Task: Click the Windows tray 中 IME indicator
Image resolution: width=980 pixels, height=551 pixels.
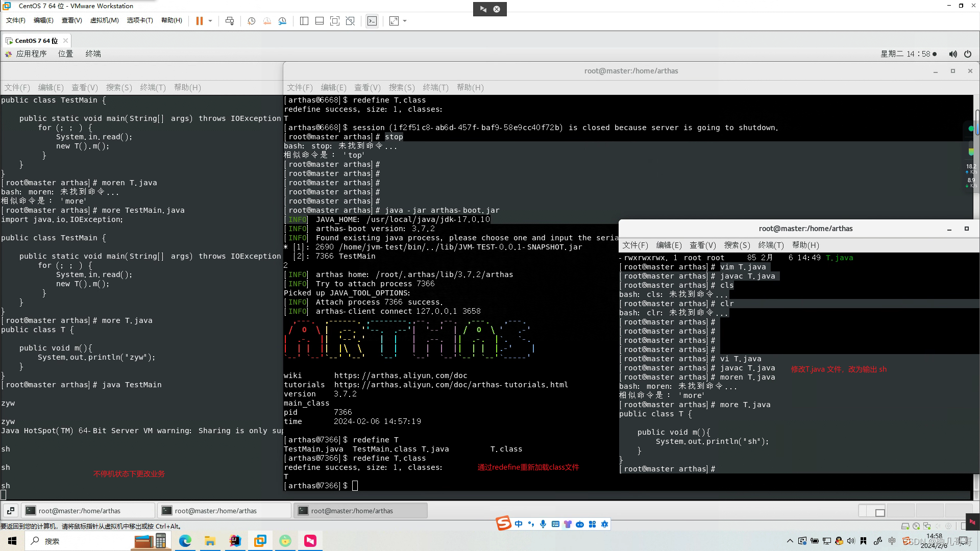Action: (892, 541)
